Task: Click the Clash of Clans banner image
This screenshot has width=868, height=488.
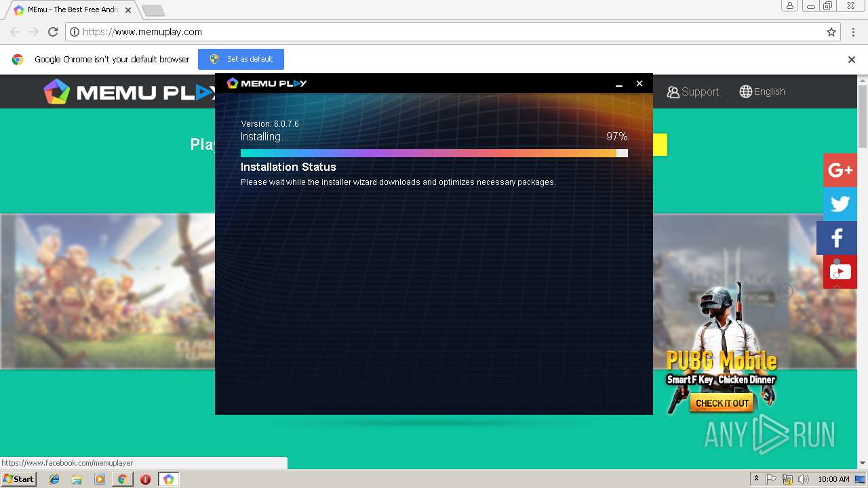Action: point(107,291)
